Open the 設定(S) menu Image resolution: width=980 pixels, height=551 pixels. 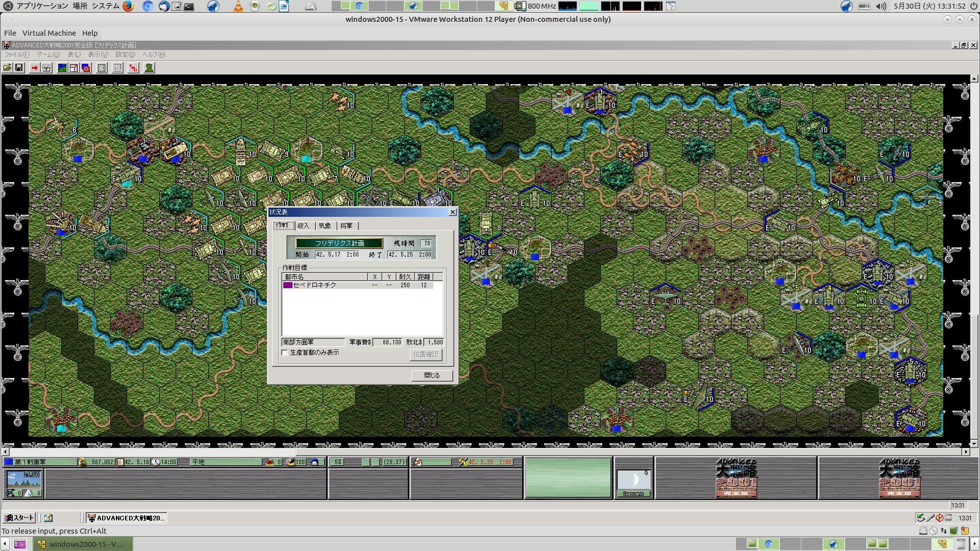click(125, 55)
